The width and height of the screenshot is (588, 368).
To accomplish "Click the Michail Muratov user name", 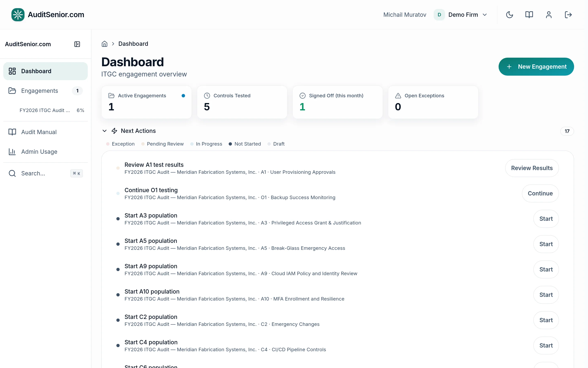I will pos(405,15).
